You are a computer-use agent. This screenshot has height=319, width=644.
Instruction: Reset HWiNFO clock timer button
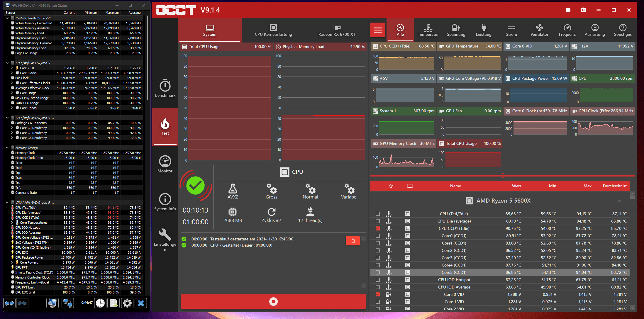(x=100, y=303)
